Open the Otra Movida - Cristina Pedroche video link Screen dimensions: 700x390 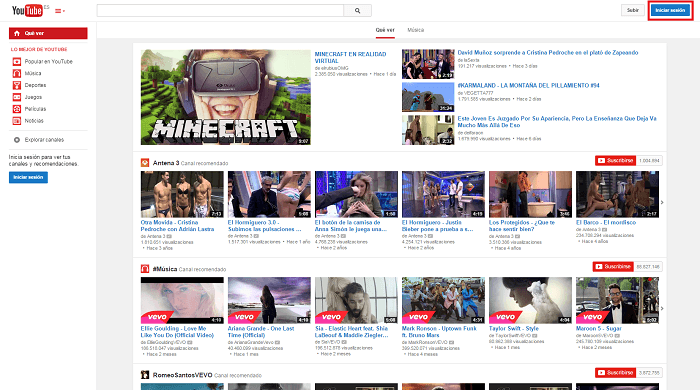point(177,226)
